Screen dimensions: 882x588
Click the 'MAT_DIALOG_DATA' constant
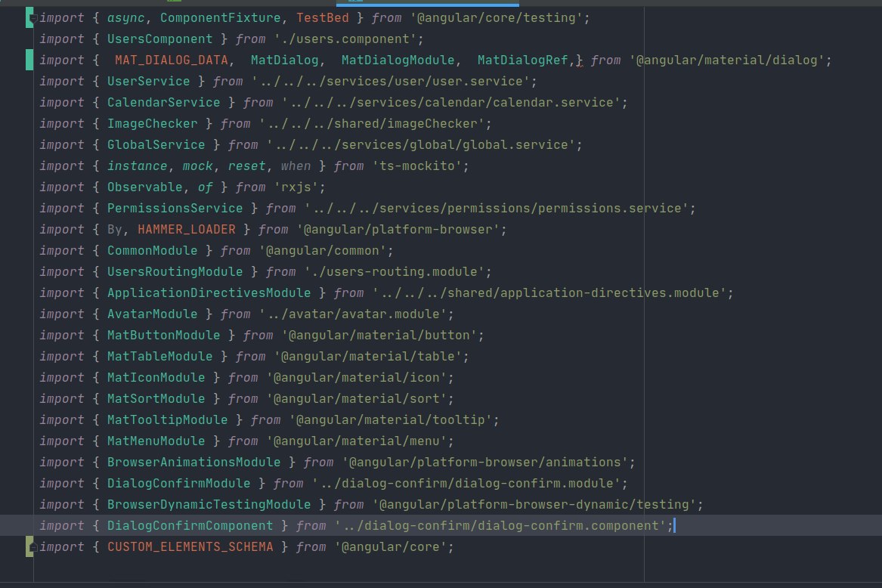coord(172,60)
